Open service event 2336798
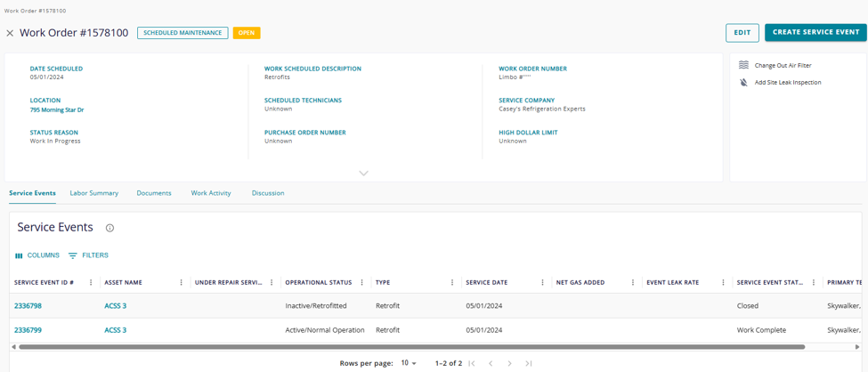868x372 pixels. 28,305
